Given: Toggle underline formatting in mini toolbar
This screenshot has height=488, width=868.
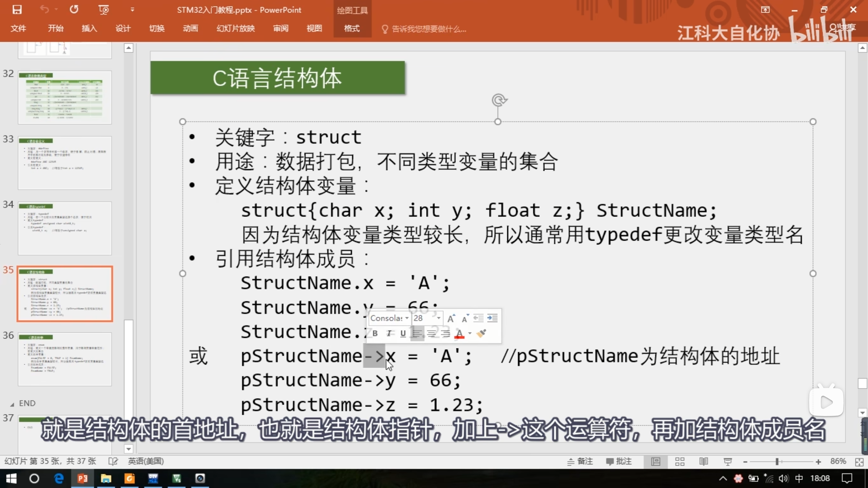Looking at the screenshot, I should tap(403, 333).
